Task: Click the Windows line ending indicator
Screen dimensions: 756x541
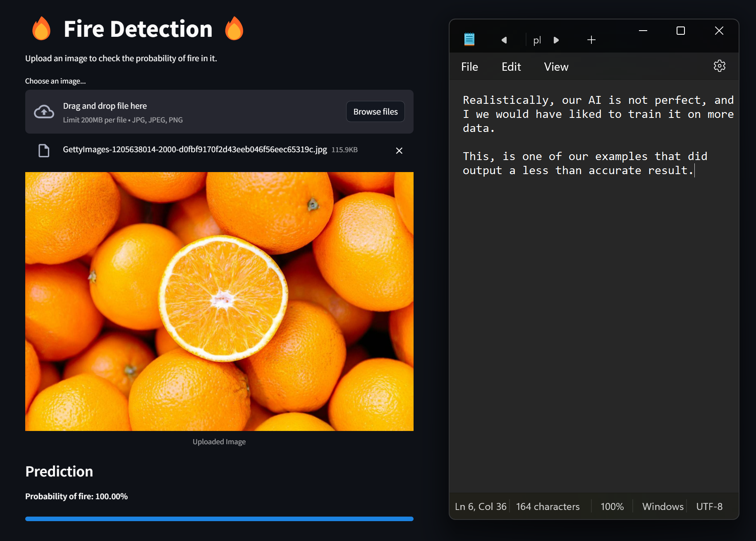Action: [663, 506]
